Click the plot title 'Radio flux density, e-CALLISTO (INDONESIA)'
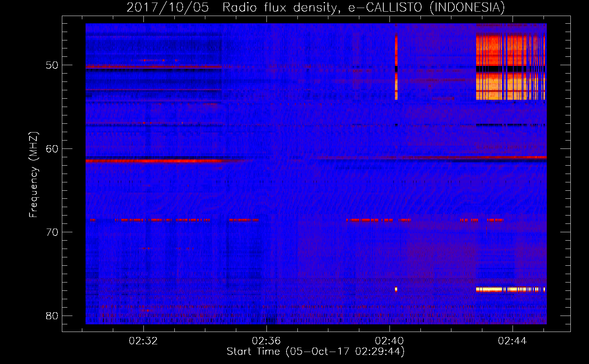Screen dimensions: 589x364 coord(364,8)
